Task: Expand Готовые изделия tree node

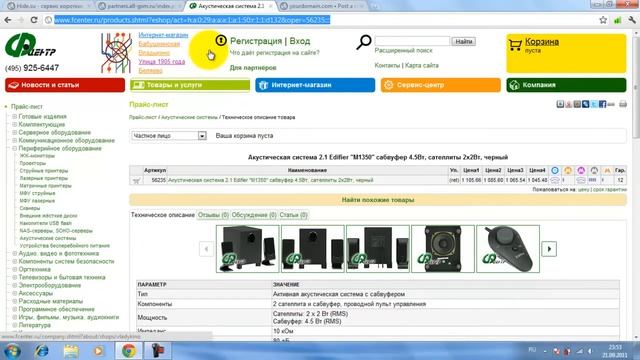Action: [x=14, y=116]
